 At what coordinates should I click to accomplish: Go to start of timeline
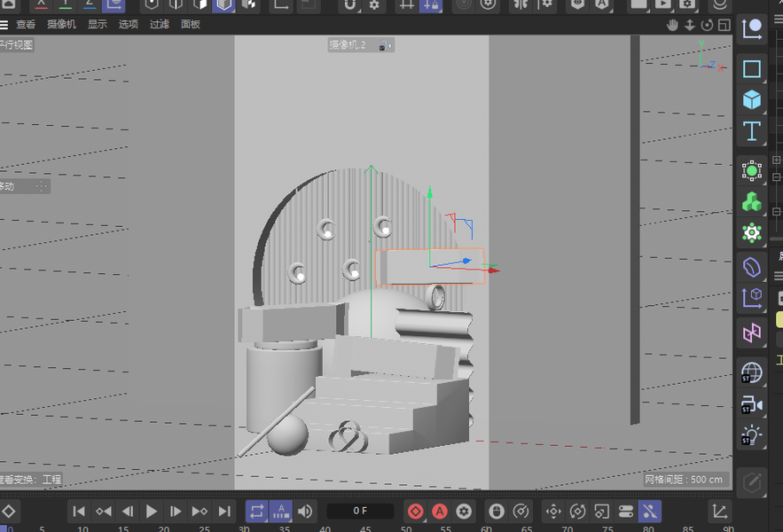coord(78,512)
